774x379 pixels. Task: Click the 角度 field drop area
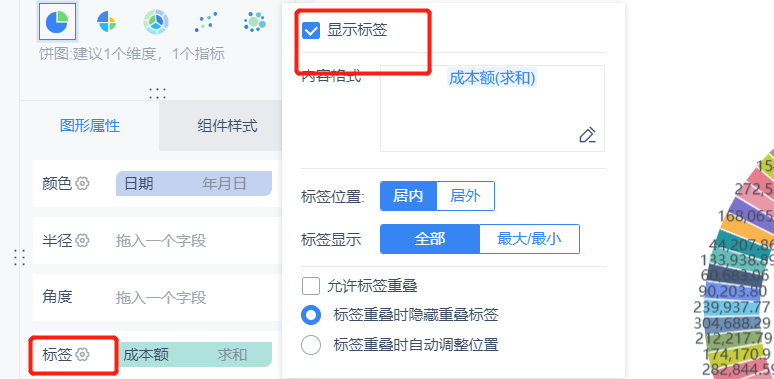(194, 298)
